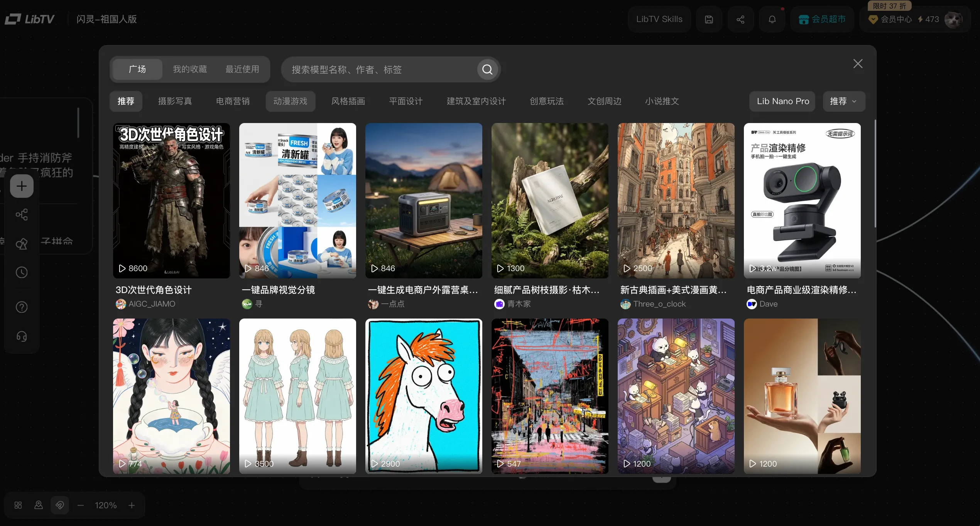The width and height of the screenshot is (980, 526).
Task: Click the zoom in plus icon
Action: [132, 505]
